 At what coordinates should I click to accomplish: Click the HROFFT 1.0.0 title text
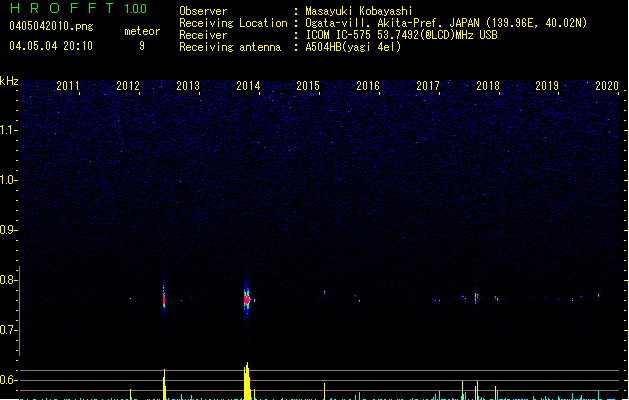pos(79,8)
